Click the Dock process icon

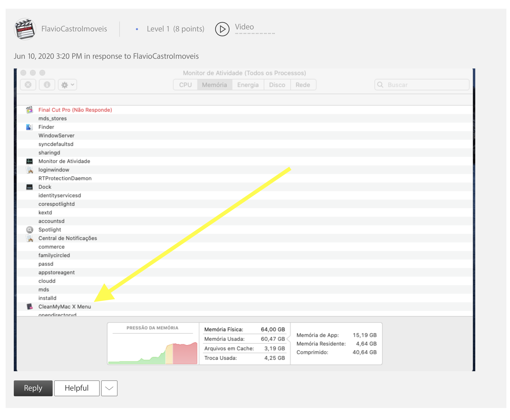[29, 187]
